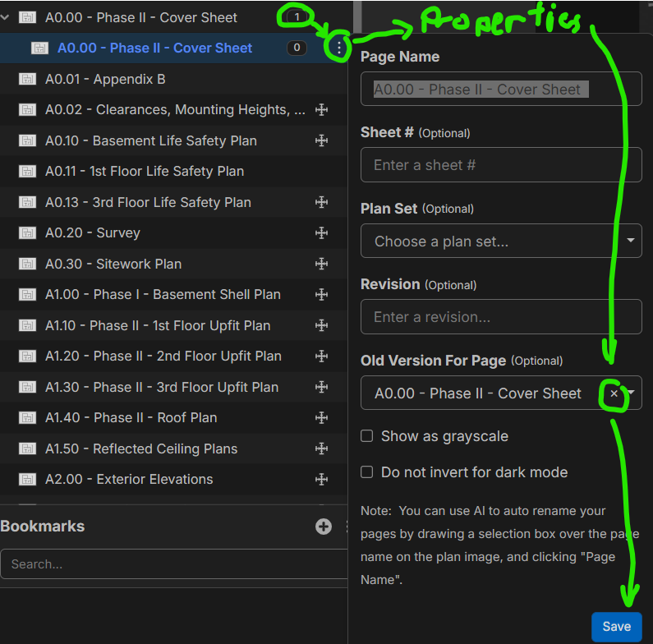Click into the Sheet # input field
The image size is (653, 644).
[501, 165]
